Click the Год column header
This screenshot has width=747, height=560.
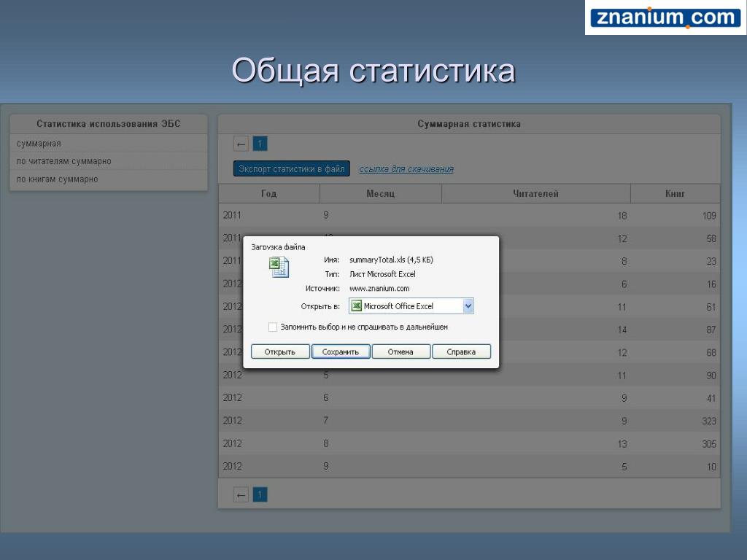269,194
